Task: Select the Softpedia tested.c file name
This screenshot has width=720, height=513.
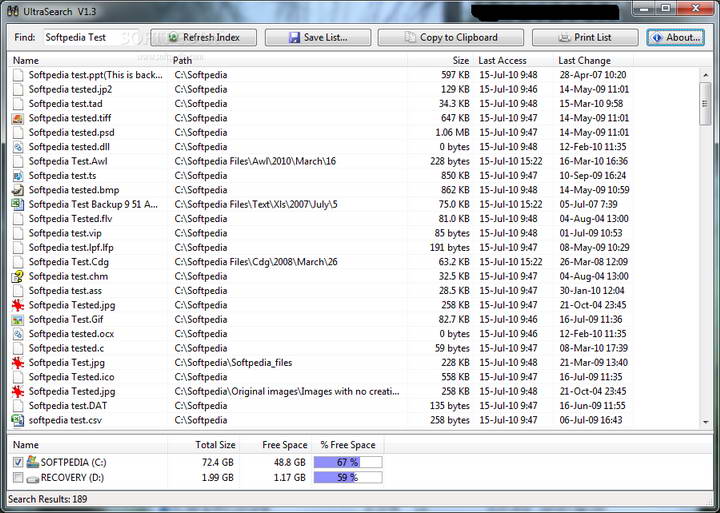Action: 66,349
